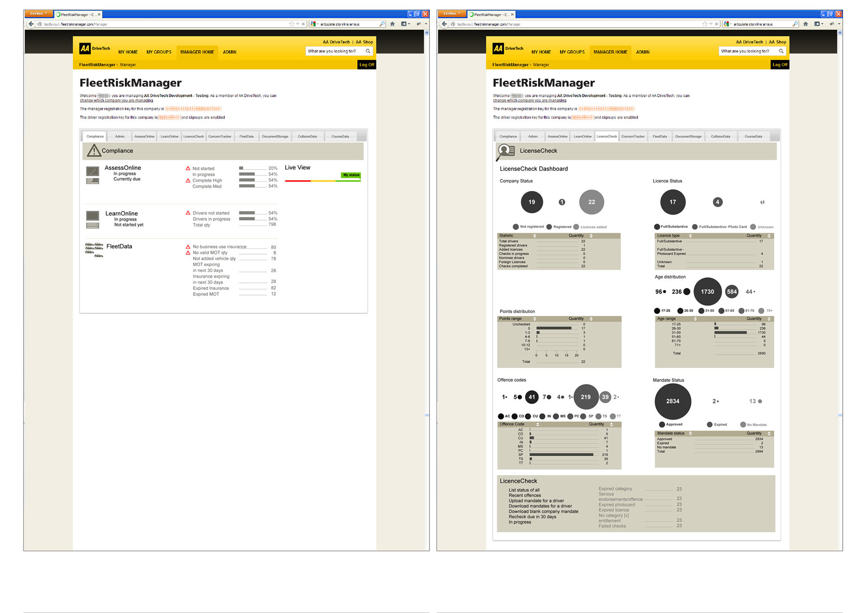Toggle the Approved mandate legend dot
The width and height of the screenshot is (868, 613).
[662, 425]
